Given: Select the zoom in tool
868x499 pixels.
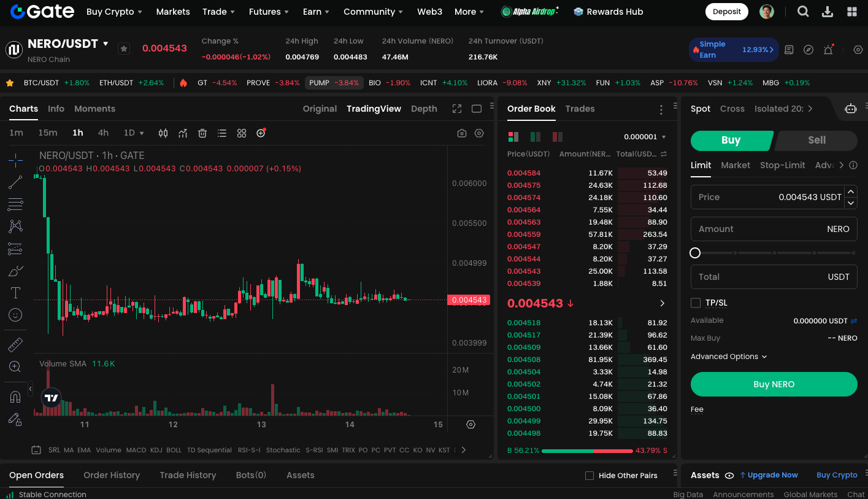Looking at the screenshot, I should tap(15, 366).
